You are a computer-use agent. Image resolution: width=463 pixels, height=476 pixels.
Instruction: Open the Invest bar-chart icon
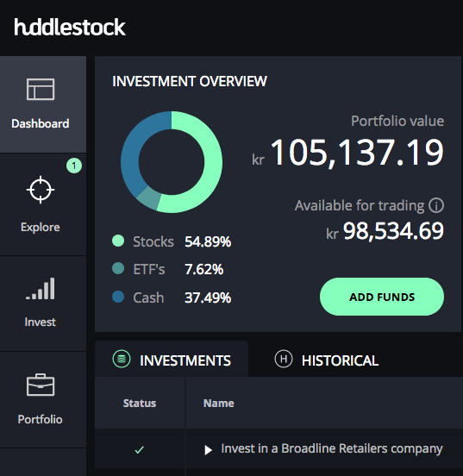point(41,289)
